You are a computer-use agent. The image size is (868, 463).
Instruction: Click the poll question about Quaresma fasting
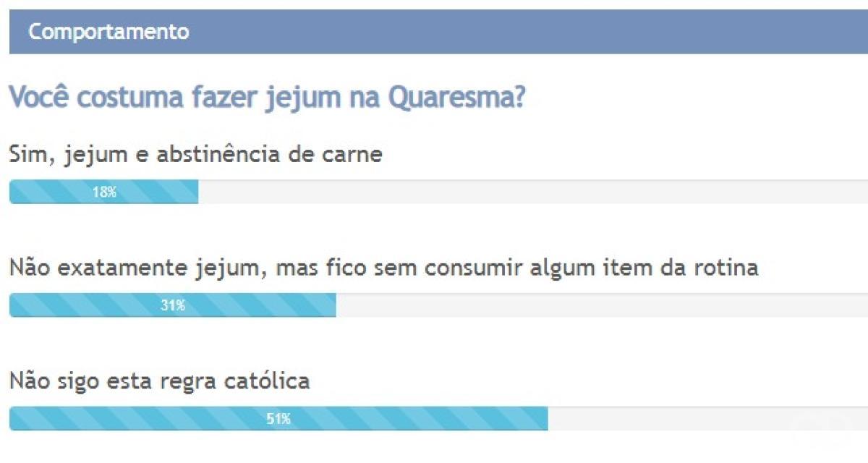click(266, 98)
